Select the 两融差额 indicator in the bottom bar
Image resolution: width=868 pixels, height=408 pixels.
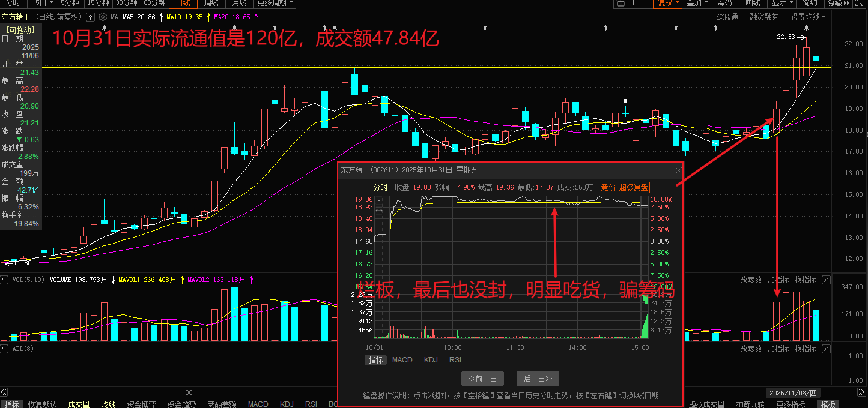point(222,404)
